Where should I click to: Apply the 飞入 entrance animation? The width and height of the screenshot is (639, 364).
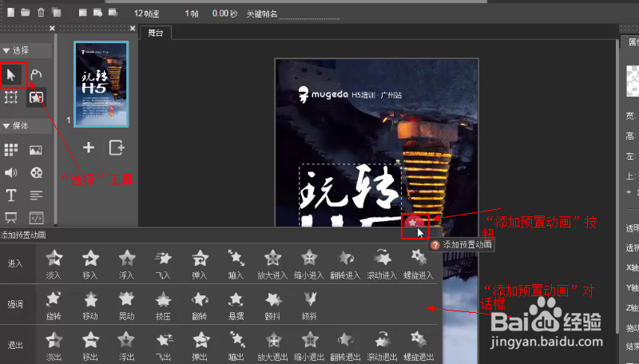pyautogui.click(x=163, y=264)
